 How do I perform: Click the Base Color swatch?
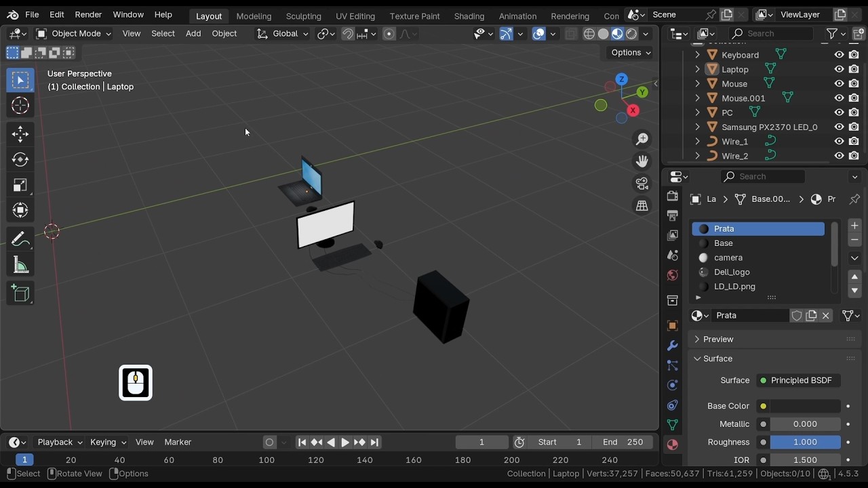[805, 407]
